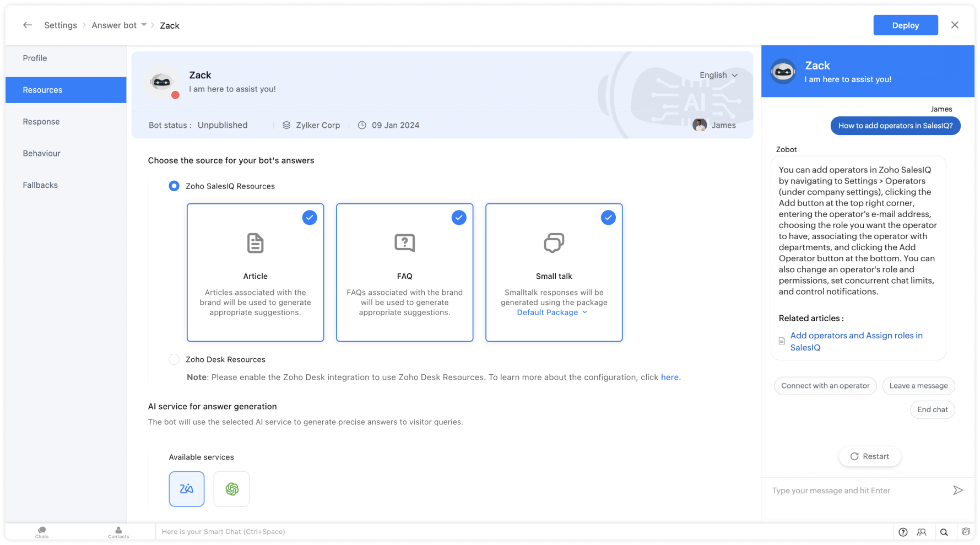Open the Fallbacks section
Screen dimensions: 980x545
(x=66, y=185)
